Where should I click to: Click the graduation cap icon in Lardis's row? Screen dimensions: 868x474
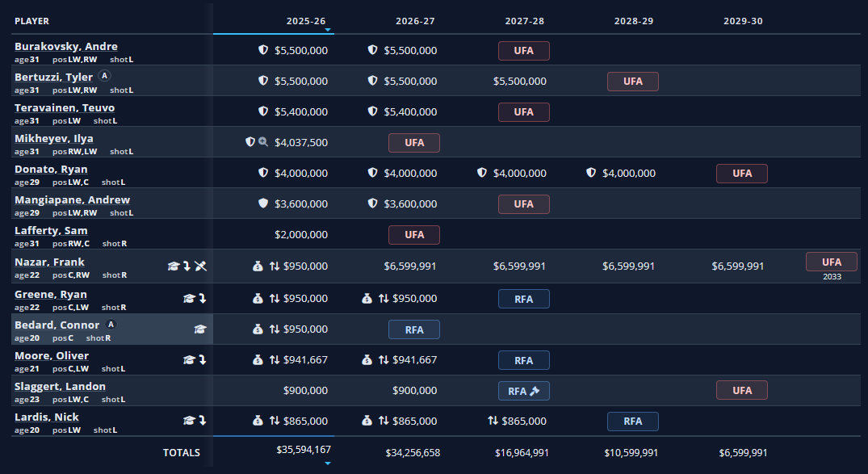tap(189, 421)
